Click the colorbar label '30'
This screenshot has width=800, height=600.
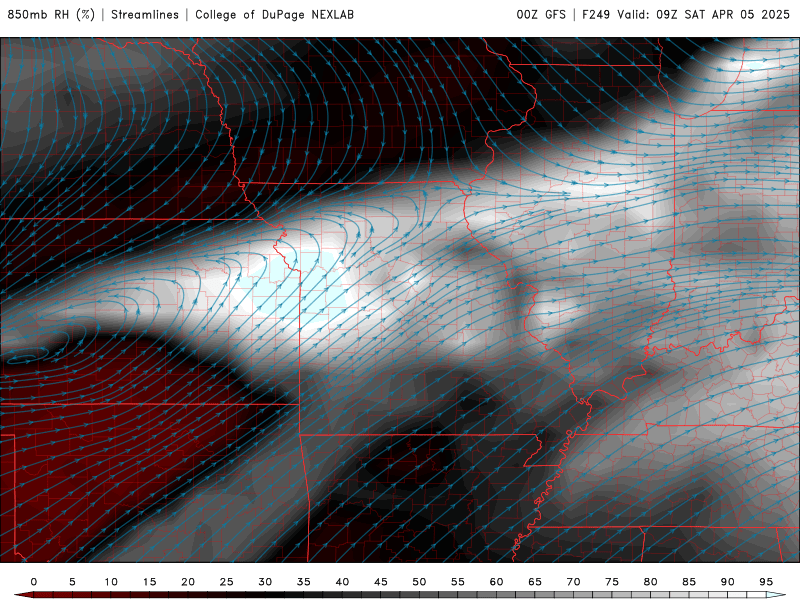[265, 582]
